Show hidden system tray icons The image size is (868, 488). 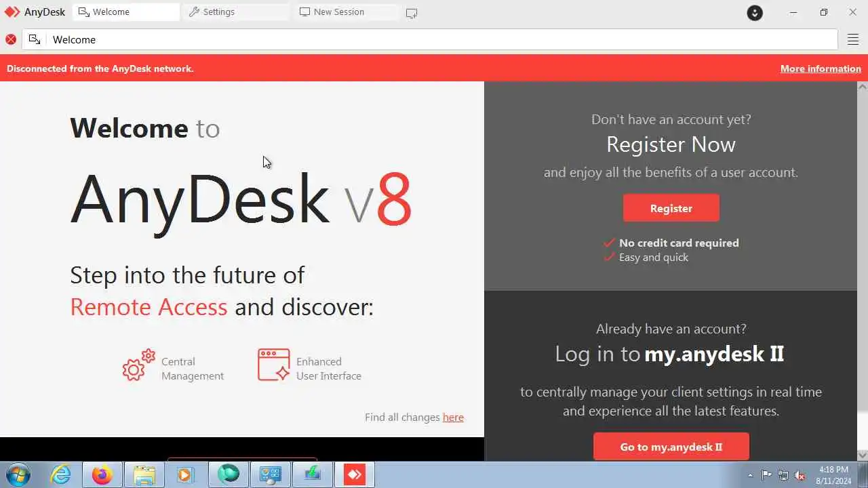(750, 475)
